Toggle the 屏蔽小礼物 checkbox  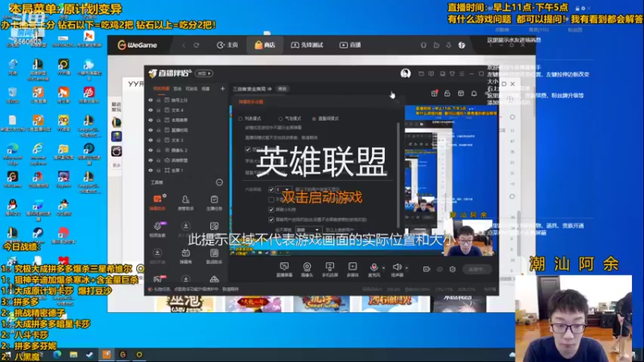[271, 209]
